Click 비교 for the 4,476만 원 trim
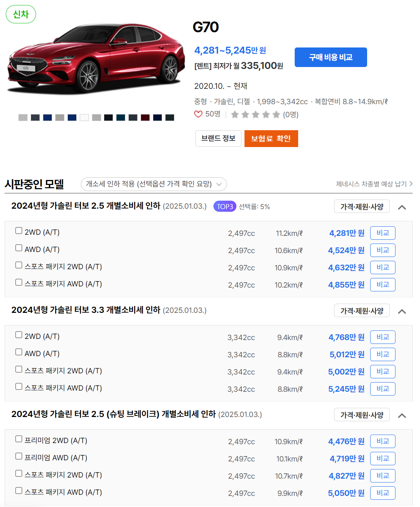This screenshot has width=420, height=507. pos(383,441)
